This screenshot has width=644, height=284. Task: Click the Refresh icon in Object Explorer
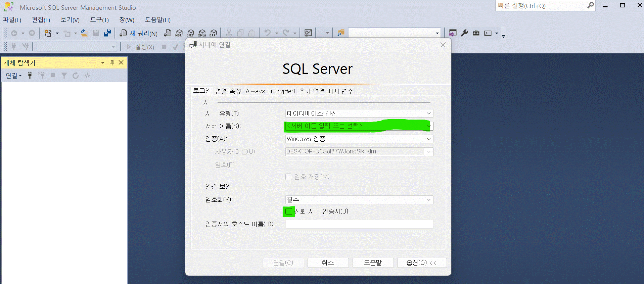76,75
